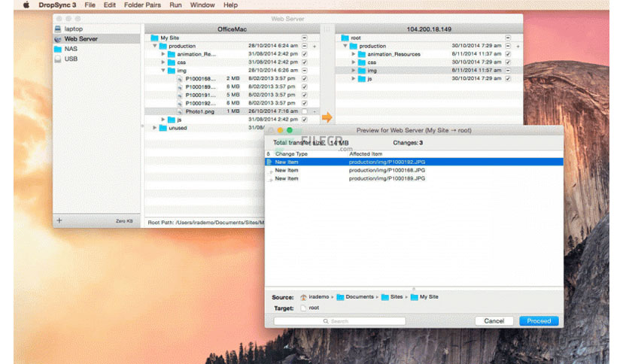
Task: Click the server animation_Resources folder icon
Action: point(362,54)
